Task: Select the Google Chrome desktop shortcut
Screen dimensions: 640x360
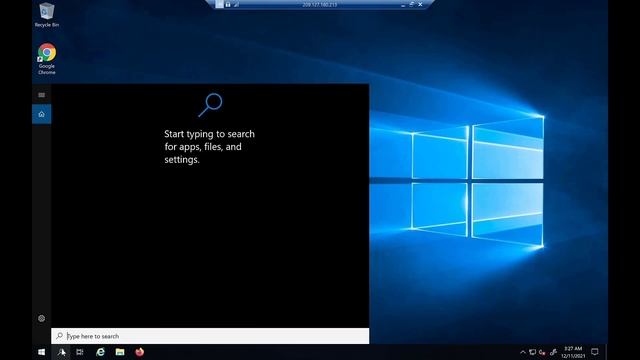Action: pos(47,59)
